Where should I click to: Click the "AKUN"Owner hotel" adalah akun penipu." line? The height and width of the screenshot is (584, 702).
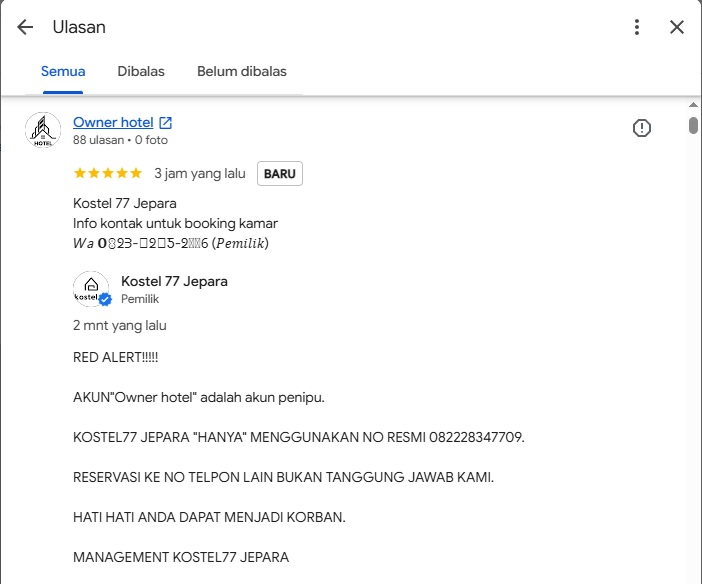(199, 397)
